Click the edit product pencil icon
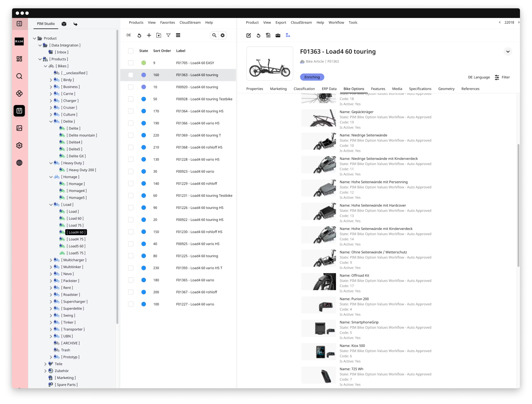This screenshot has width=532, height=404. click(x=248, y=35)
